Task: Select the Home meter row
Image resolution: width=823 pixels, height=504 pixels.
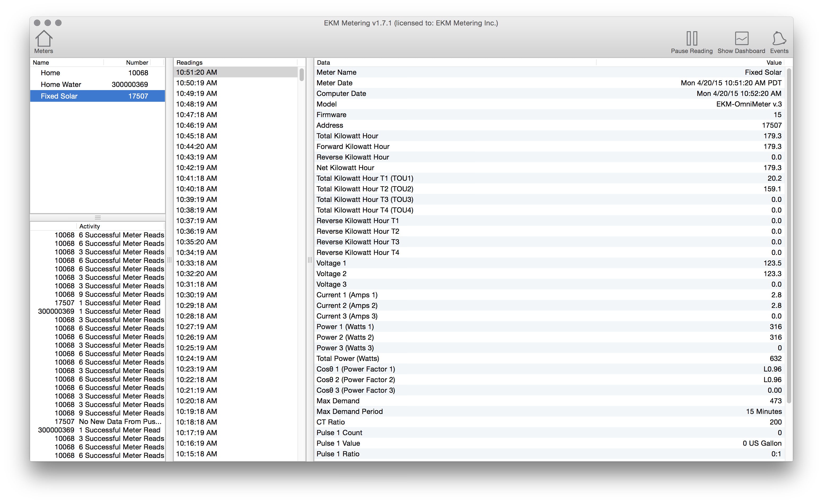Action: (x=97, y=73)
